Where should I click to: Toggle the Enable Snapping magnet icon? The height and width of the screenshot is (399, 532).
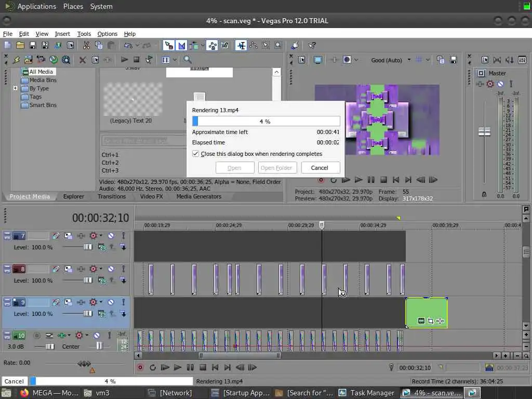point(169,45)
